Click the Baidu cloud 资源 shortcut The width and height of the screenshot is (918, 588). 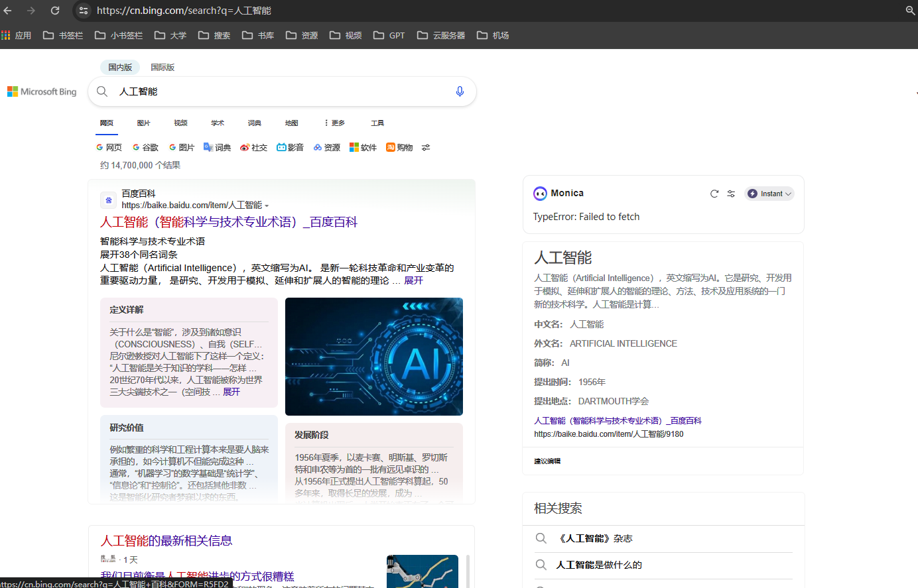[327, 147]
